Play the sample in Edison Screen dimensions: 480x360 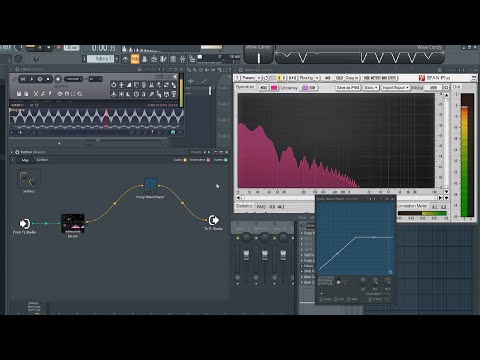pos(32,79)
